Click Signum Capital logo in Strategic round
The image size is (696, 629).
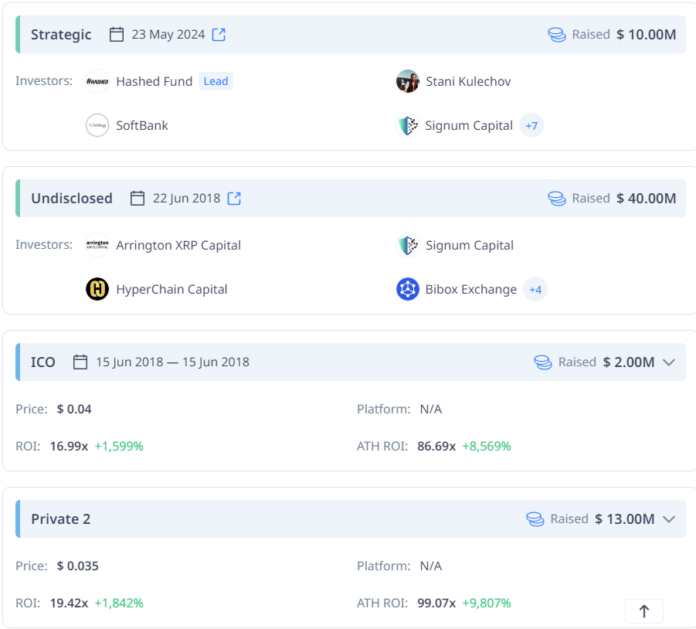pos(407,126)
